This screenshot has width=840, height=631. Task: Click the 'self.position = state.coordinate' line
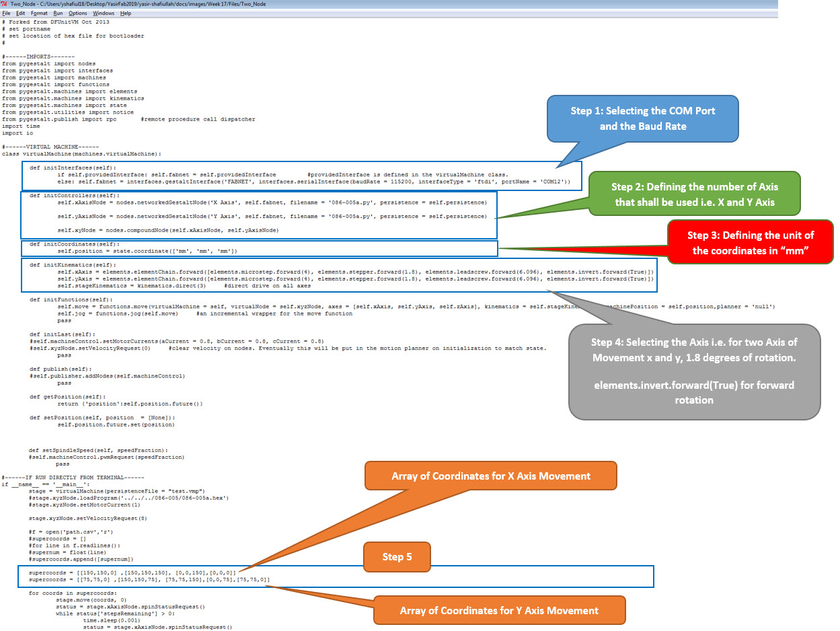tap(147, 250)
